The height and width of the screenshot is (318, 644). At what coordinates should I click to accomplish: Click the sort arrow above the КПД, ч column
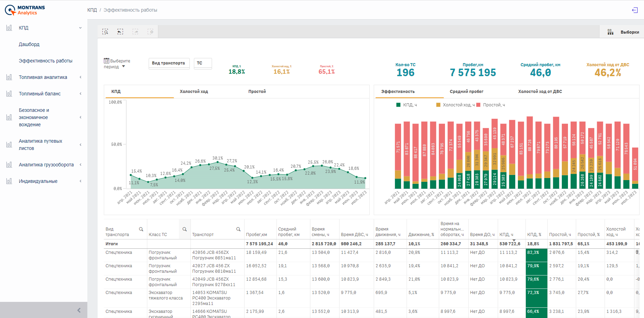514,240
